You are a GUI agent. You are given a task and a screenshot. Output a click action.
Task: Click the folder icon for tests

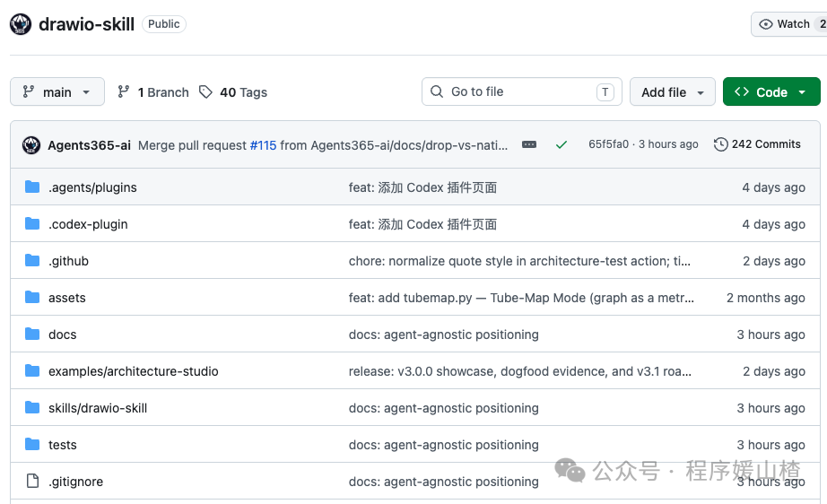[x=32, y=445]
